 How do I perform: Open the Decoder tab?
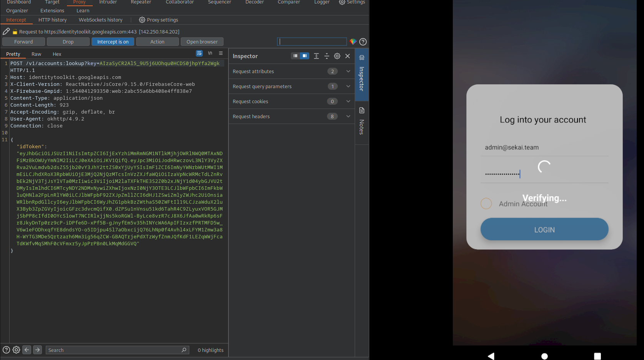pyautogui.click(x=255, y=2)
